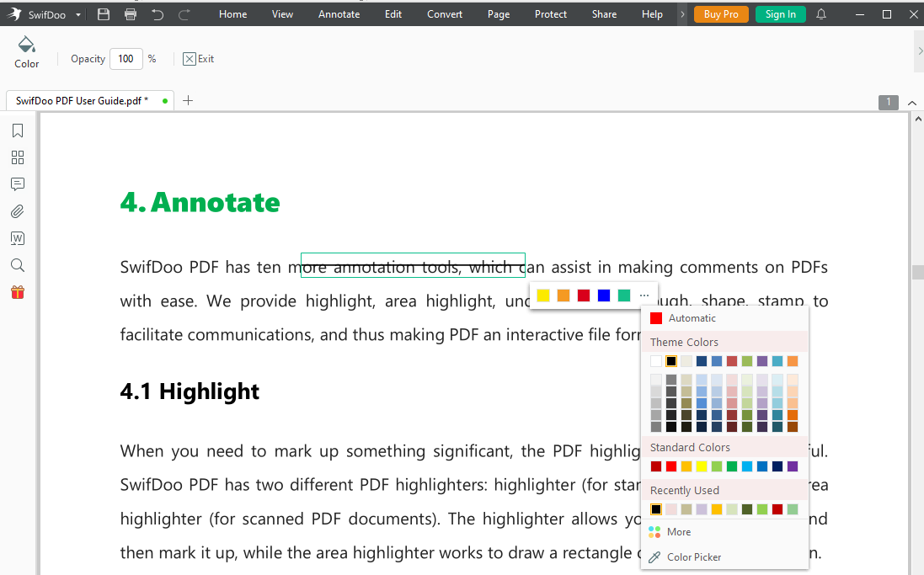Open More colors dialog
The width and height of the screenshot is (924, 575).
(x=724, y=532)
